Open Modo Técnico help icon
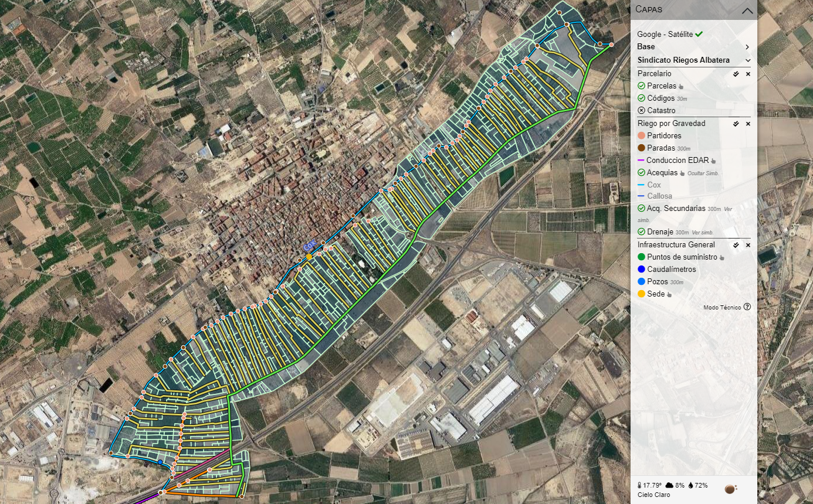The image size is (813, 504). tap(747, 307)
